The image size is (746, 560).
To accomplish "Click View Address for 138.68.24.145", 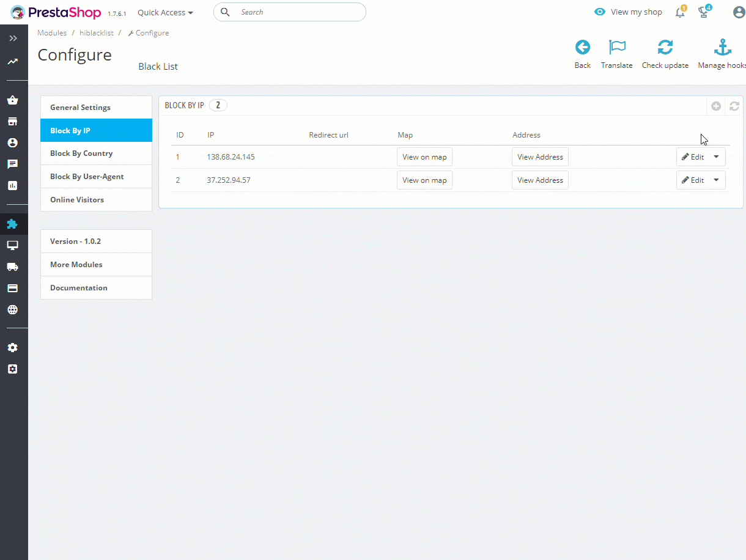I will (x=540, y=157).
